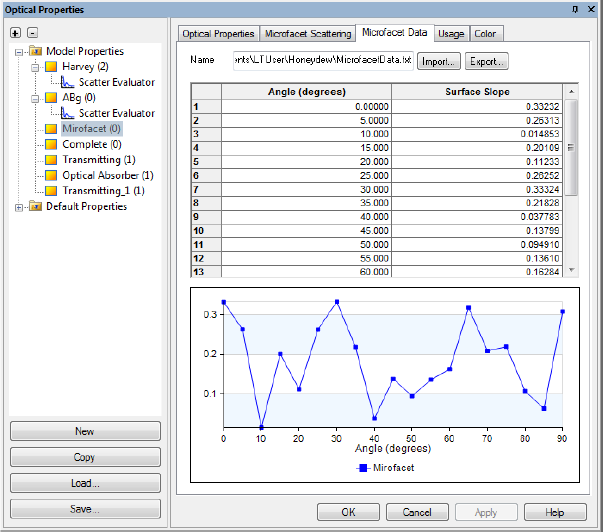Screen dimensions: 605x532
Task: Click the Mirofacet (0) yellow square icon
Action: pos(51,128)
